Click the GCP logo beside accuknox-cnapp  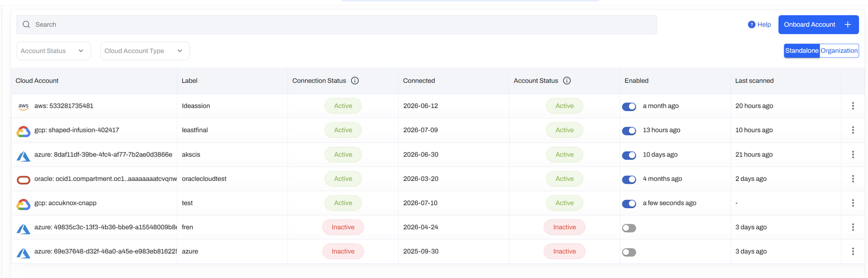tap(23, 204)
